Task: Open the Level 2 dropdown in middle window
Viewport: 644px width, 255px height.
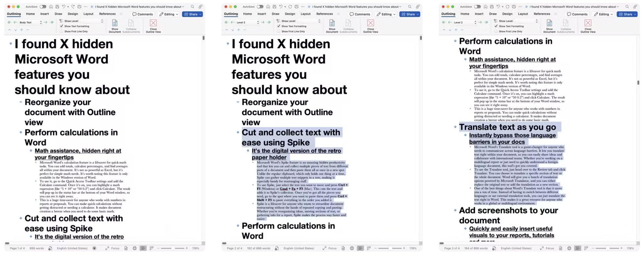Action: click(248, 22)
